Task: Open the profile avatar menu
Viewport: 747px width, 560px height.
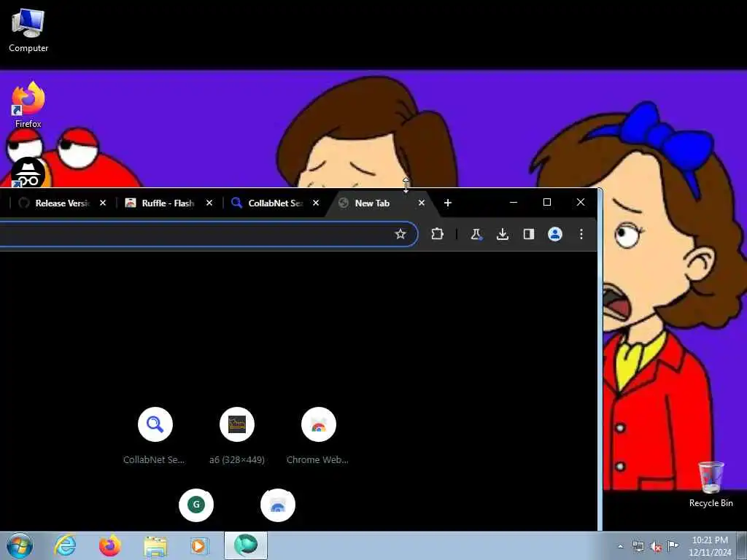Action: (x=555, y=234)
